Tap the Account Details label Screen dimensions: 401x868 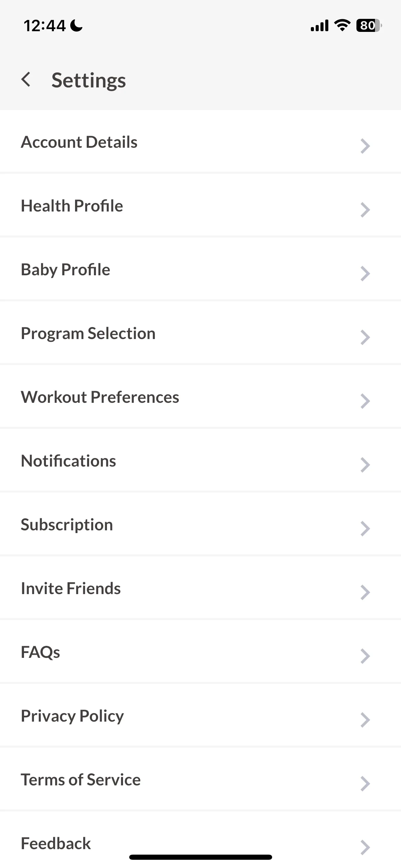79,142
